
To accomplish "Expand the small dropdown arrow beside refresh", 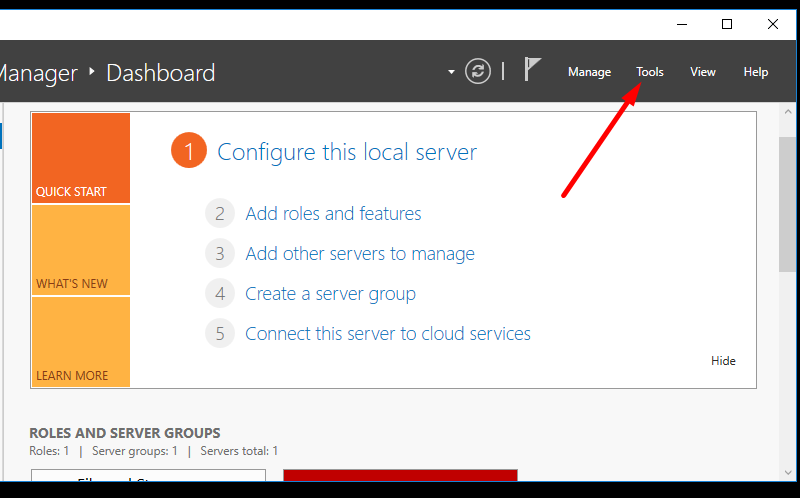I will [451, 72].
